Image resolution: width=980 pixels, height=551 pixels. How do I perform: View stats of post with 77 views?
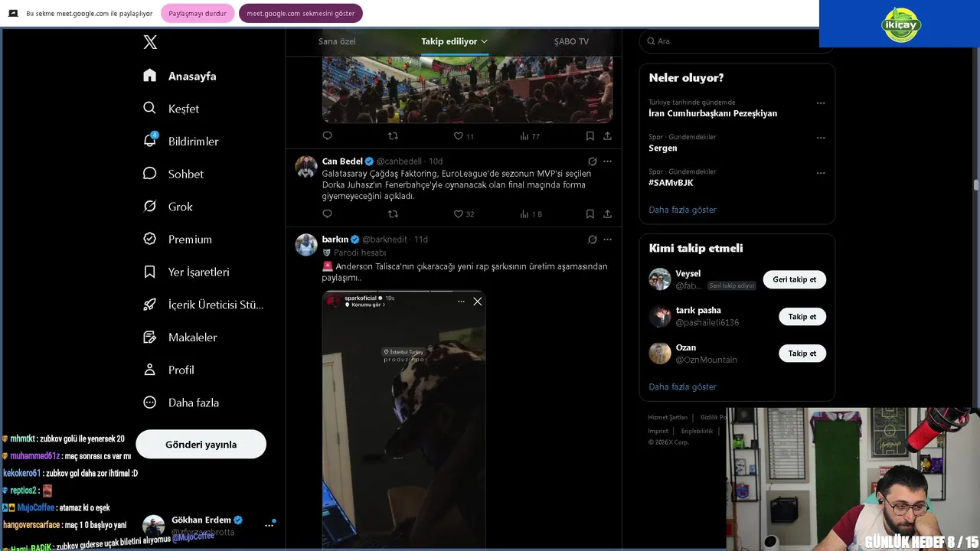pos(530,136)
